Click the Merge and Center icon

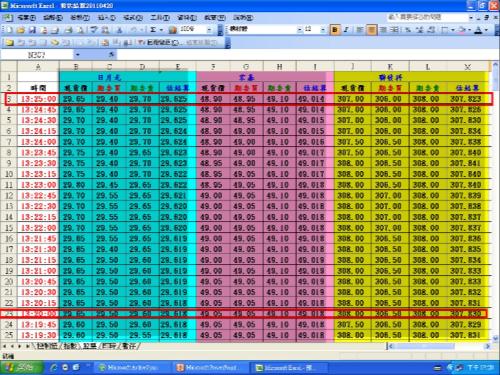(395, 30)
